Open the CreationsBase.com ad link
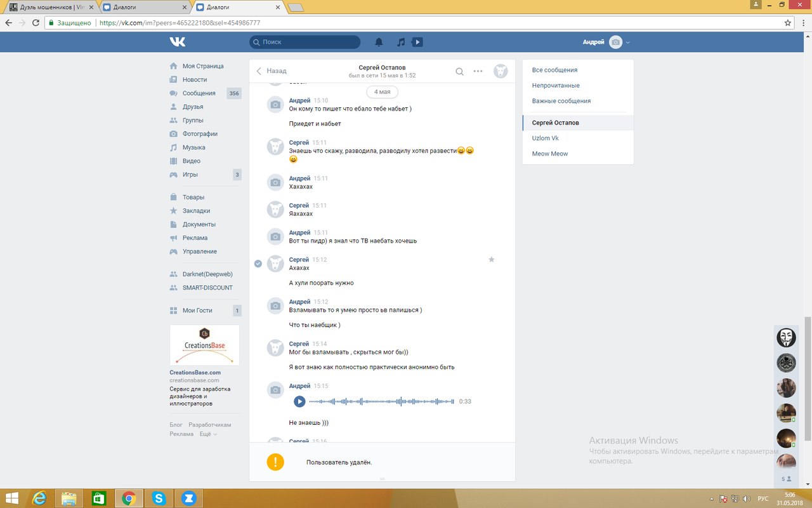The height and width of the screenshot is (508, 812). (x=195, y=372)
